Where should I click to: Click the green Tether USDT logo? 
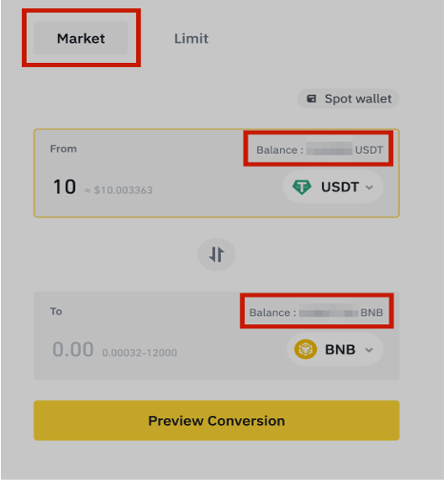303,188
